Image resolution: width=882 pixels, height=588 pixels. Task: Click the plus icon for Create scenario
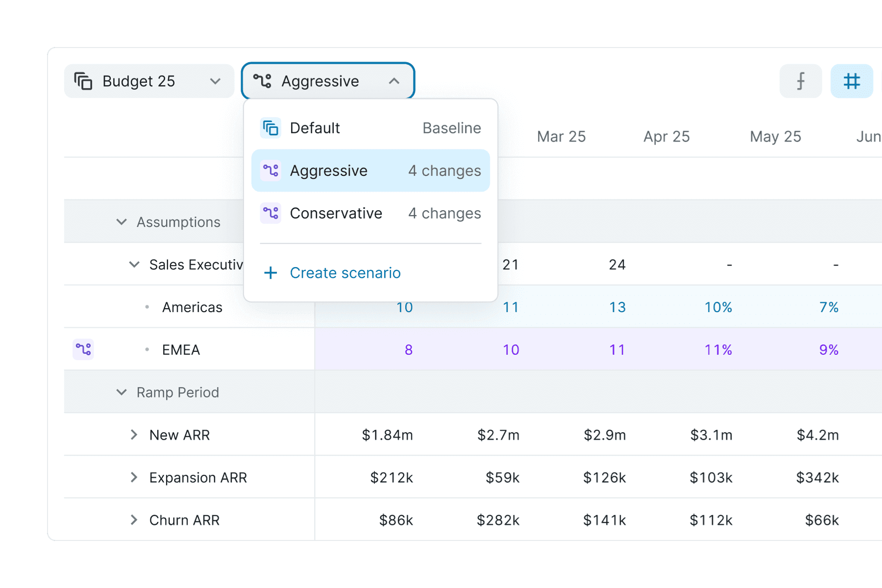pos(270,273)
